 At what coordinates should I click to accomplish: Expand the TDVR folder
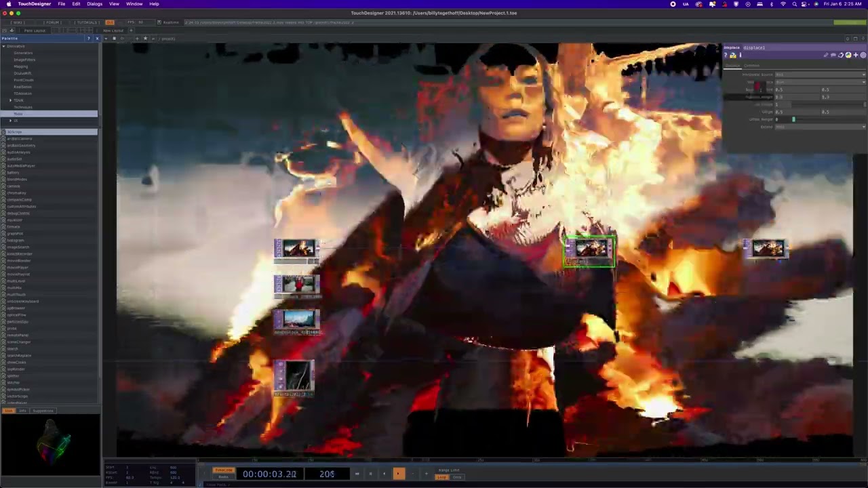(x=10, y=100)
